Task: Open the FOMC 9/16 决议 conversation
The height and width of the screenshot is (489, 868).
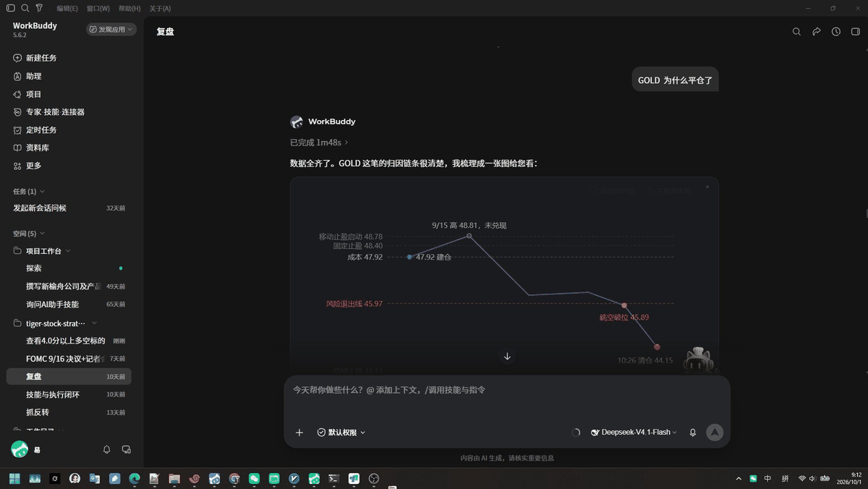Action: (69, 359)
